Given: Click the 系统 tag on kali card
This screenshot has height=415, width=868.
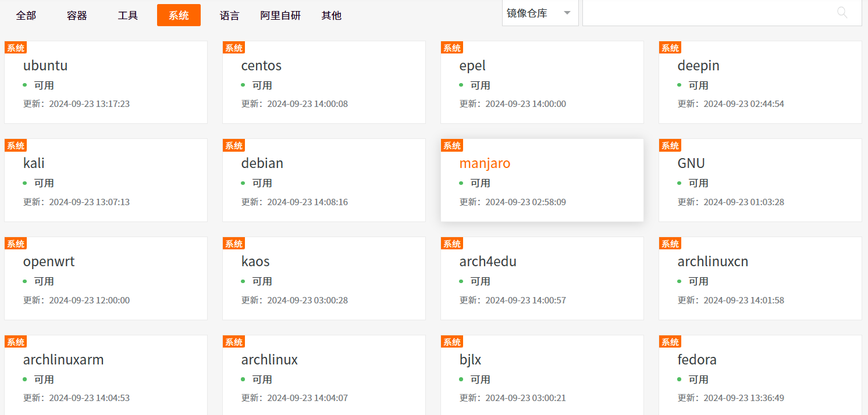Looking at the screenshot, I should (x=16, y=146).
